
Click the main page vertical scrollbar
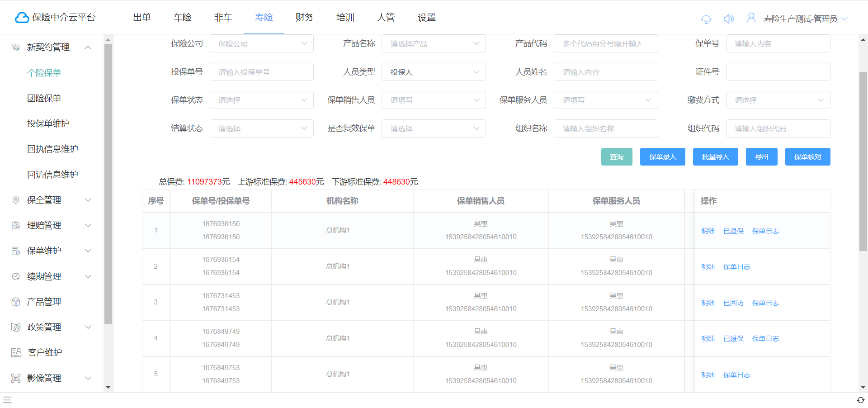[x=863, y=161]
